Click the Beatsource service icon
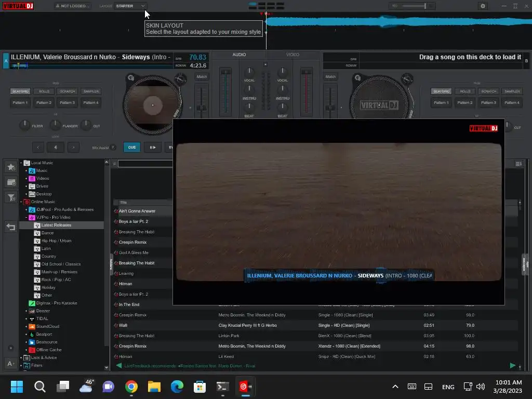 click(x=32, y=342)
